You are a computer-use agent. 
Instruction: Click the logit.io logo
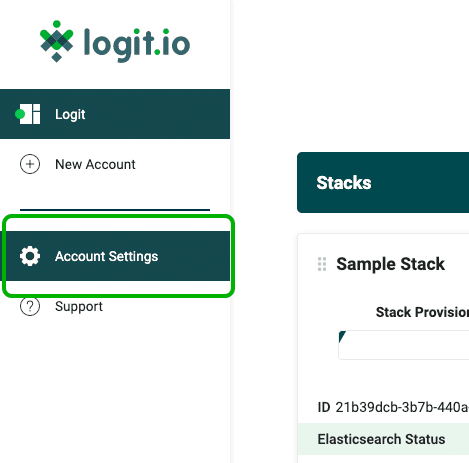tap(115, 42)
